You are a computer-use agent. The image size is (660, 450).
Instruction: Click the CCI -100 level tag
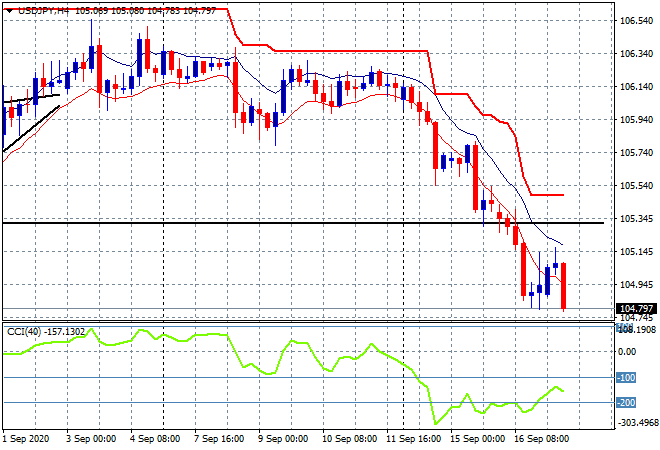pos(626,378)
